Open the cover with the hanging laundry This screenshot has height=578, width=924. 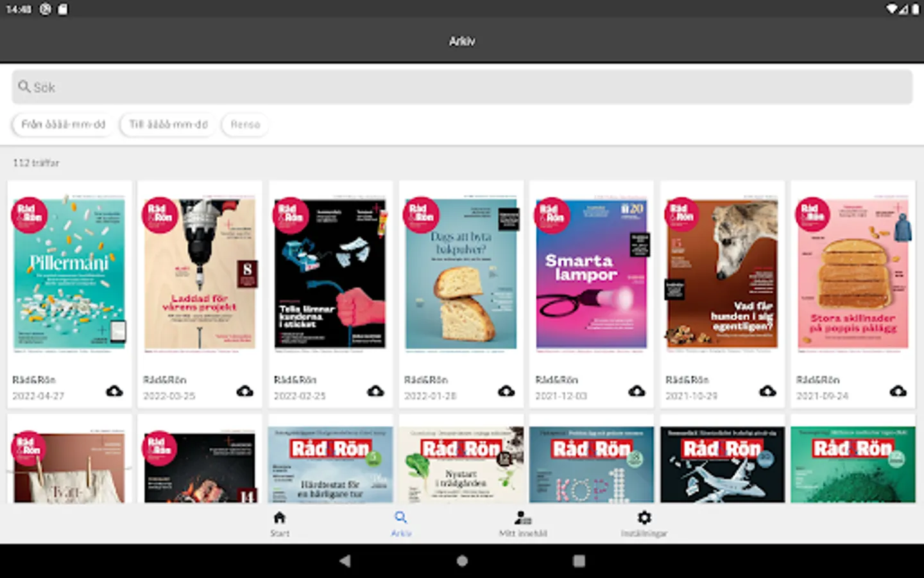pyautogui.click(x=69, y=466)
